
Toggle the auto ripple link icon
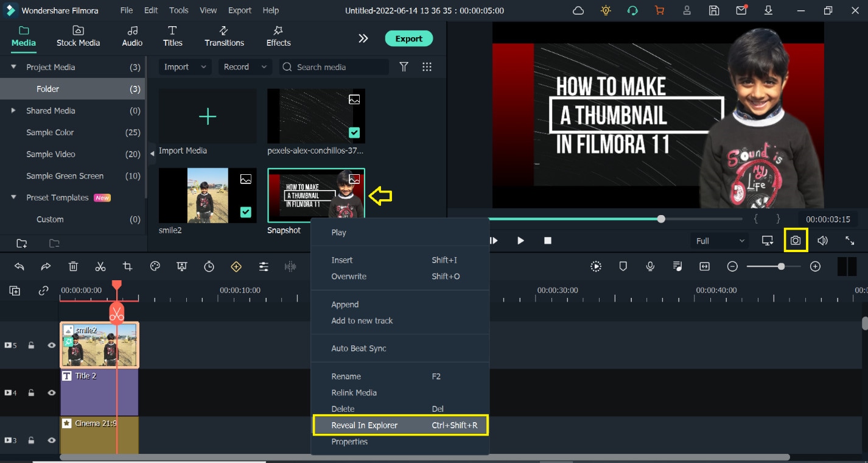43,291
